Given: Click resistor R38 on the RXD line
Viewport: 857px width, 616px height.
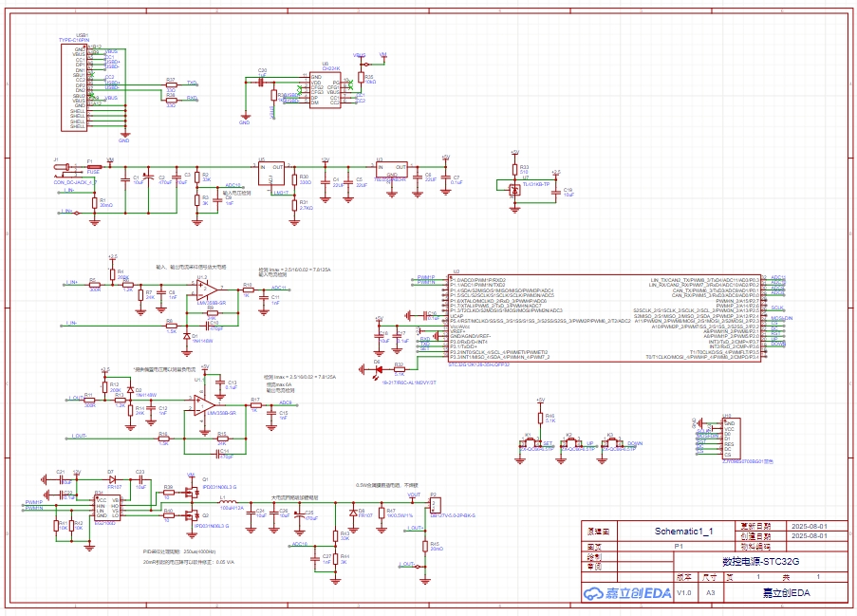Looking at the screenshot, I should click(171, 101).
